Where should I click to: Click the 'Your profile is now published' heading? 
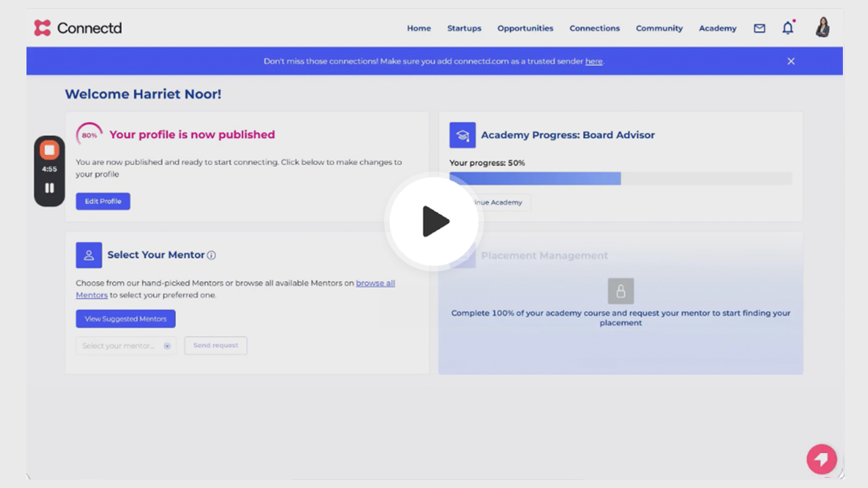coord(192,135)
